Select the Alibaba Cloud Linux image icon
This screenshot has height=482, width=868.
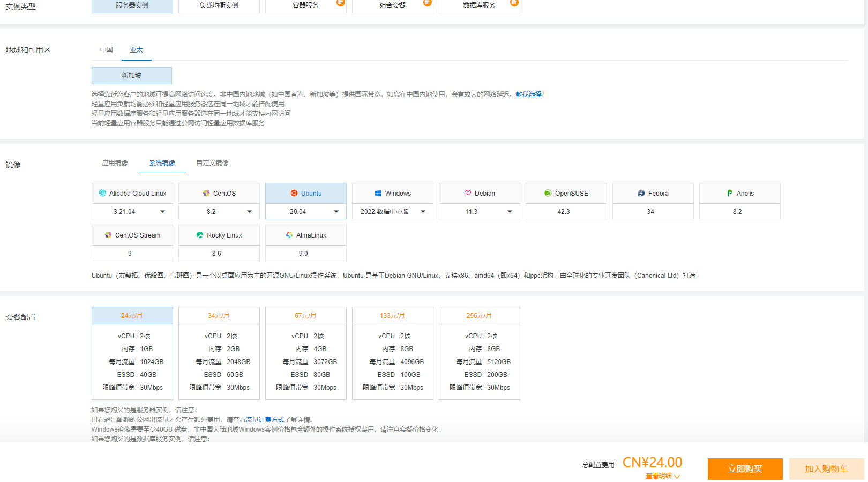(102, 193)
